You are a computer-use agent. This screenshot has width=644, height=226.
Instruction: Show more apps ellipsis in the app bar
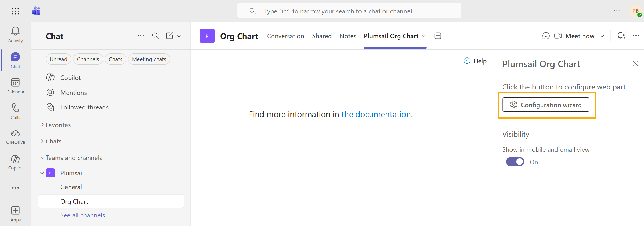15,188
